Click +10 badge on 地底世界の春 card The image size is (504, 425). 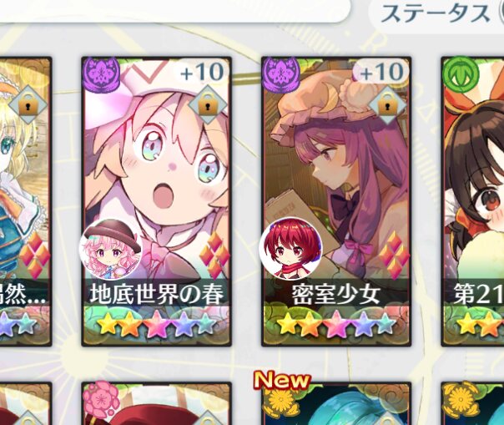tap(202, 72)
